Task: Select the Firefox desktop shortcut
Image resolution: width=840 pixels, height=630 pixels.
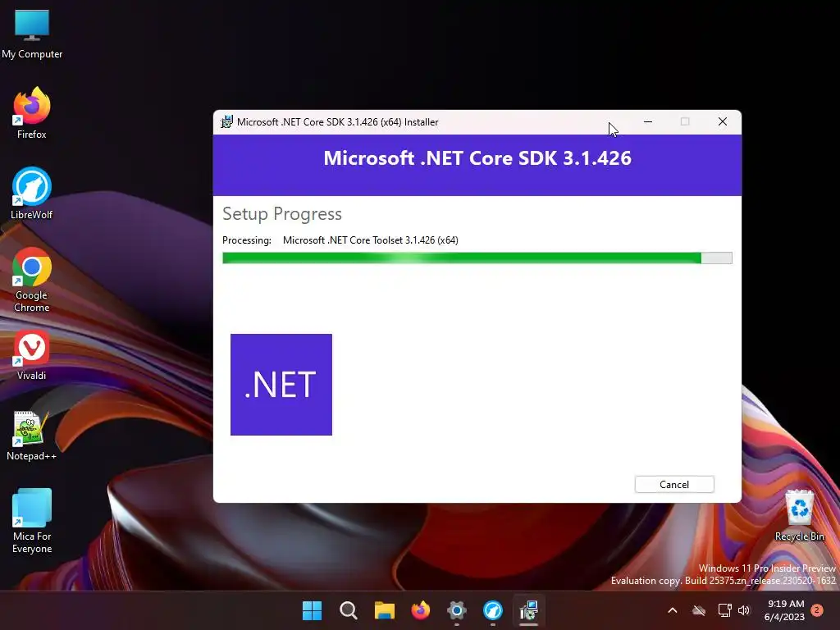Action: pos(32,113)
